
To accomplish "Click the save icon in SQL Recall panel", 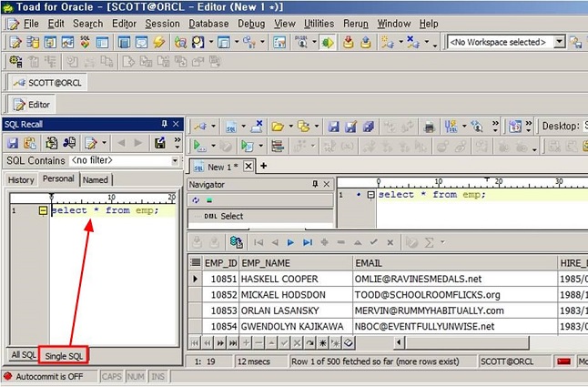I will coord(13,143).
